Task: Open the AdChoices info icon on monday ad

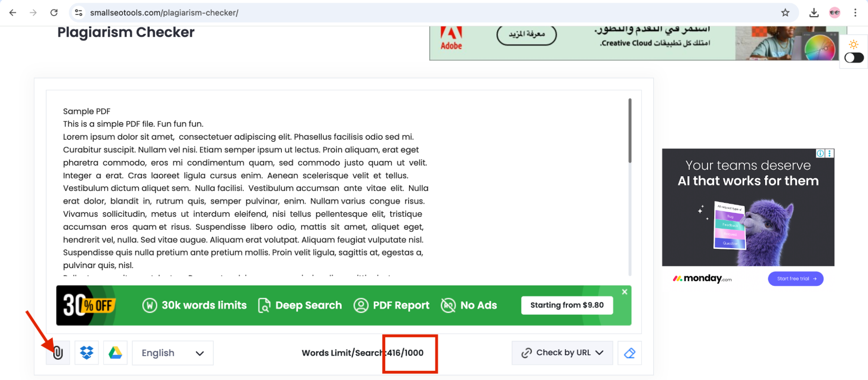Action: (x=820, y=153)
